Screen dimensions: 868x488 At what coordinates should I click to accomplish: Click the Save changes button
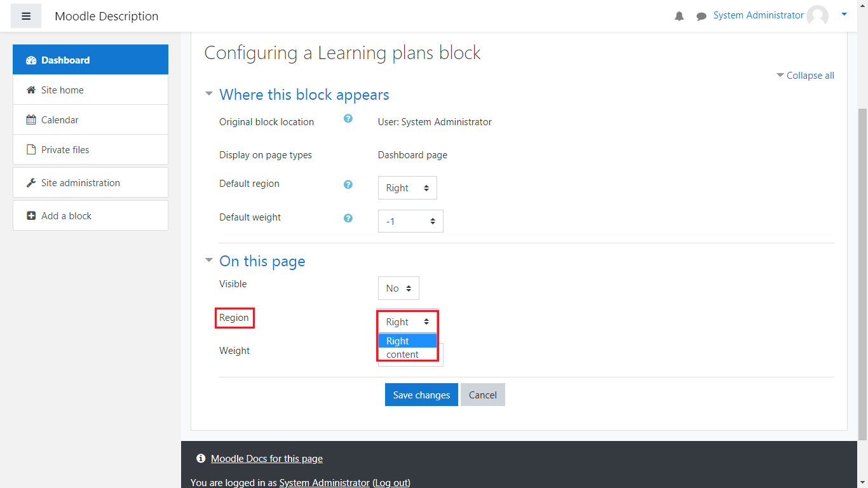pos(421,395)
